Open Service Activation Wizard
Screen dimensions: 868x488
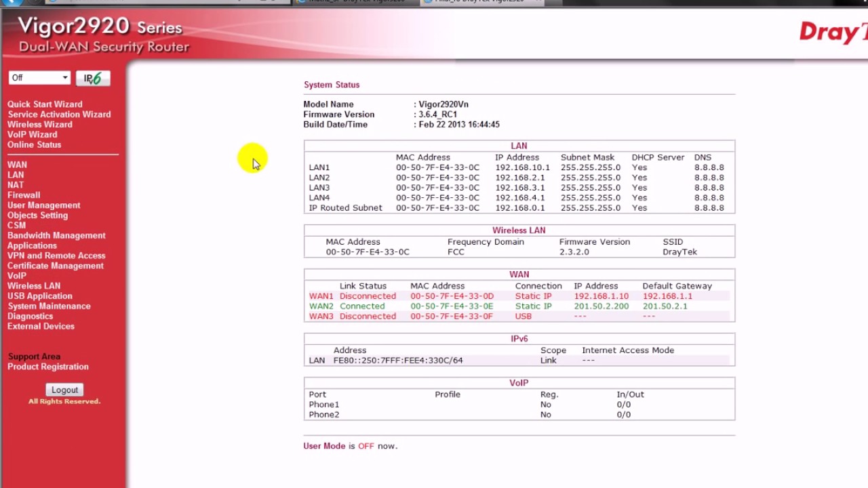[x=59, y=115]
